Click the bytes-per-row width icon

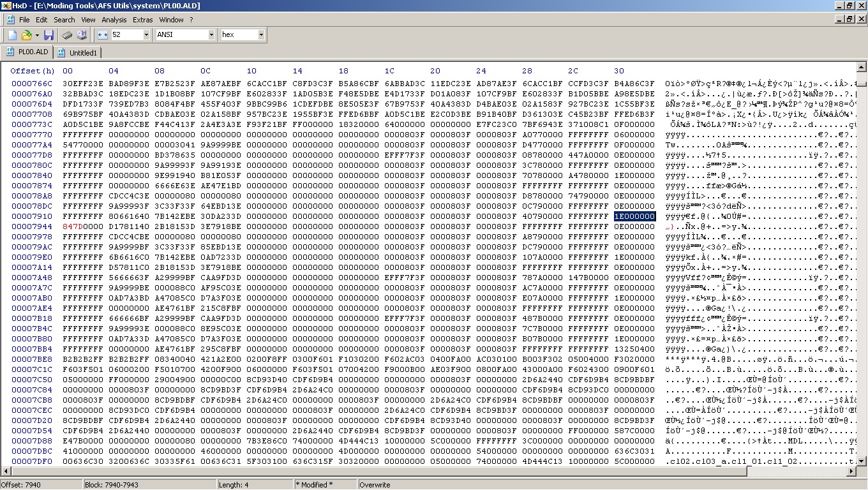click(x=103, y=34)
